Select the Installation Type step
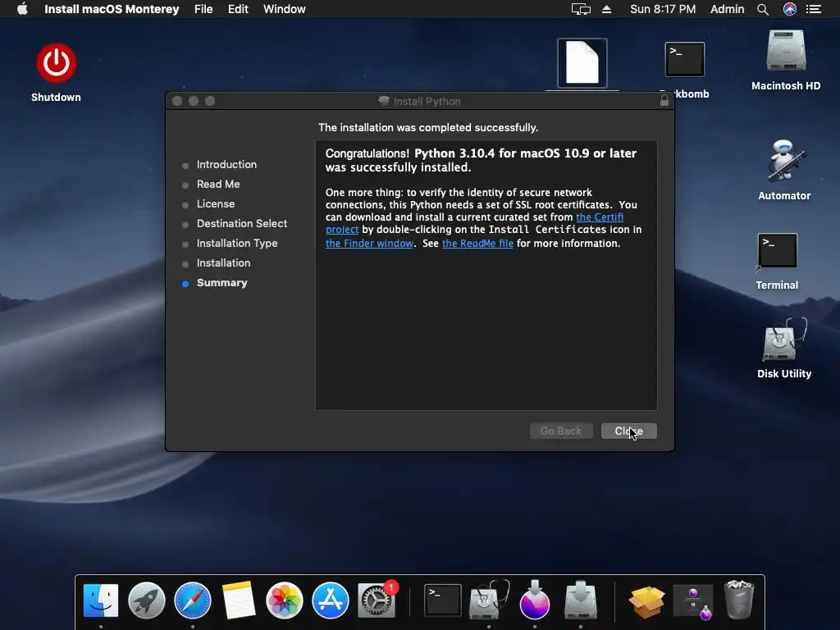 point(237,243)
